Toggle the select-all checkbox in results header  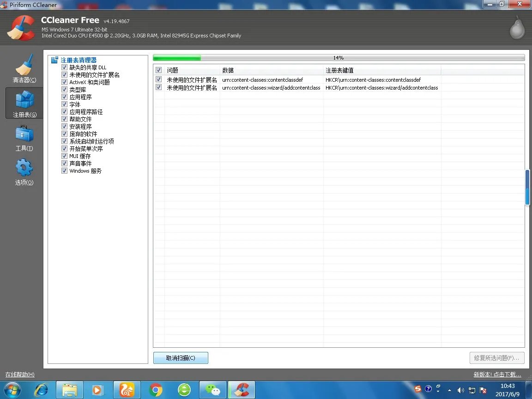click(x=159, y=70)
